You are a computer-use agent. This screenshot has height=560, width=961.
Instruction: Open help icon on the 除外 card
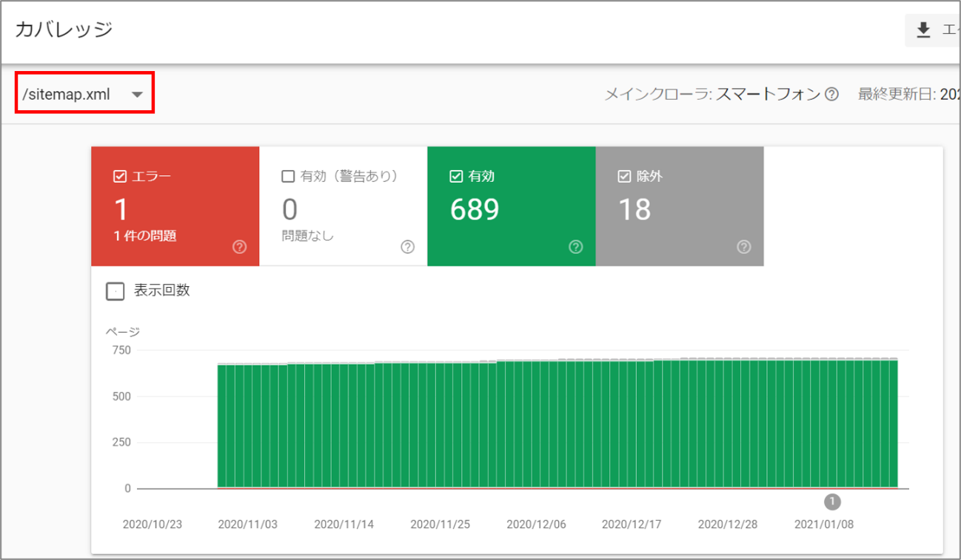[744, 247]
